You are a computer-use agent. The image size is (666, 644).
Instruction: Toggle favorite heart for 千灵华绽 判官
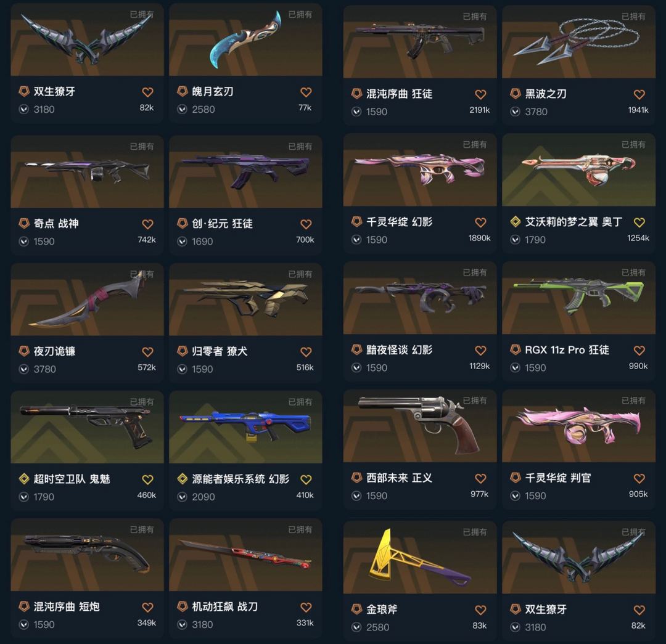pos(639,478)
